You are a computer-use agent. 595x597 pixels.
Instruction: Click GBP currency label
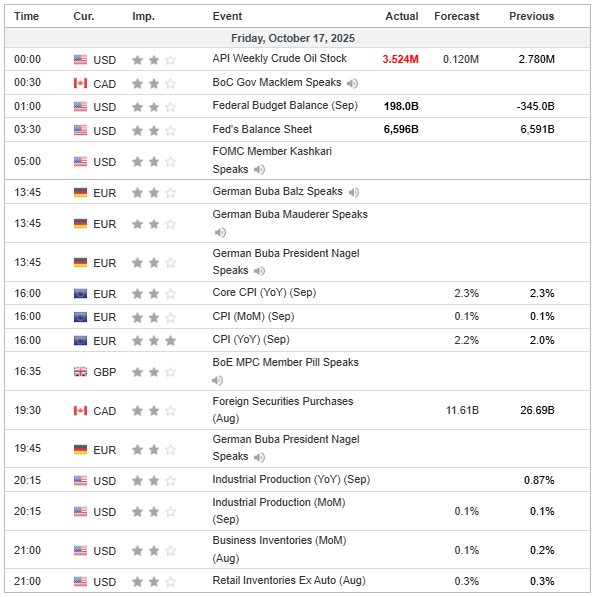coord(105,372)
